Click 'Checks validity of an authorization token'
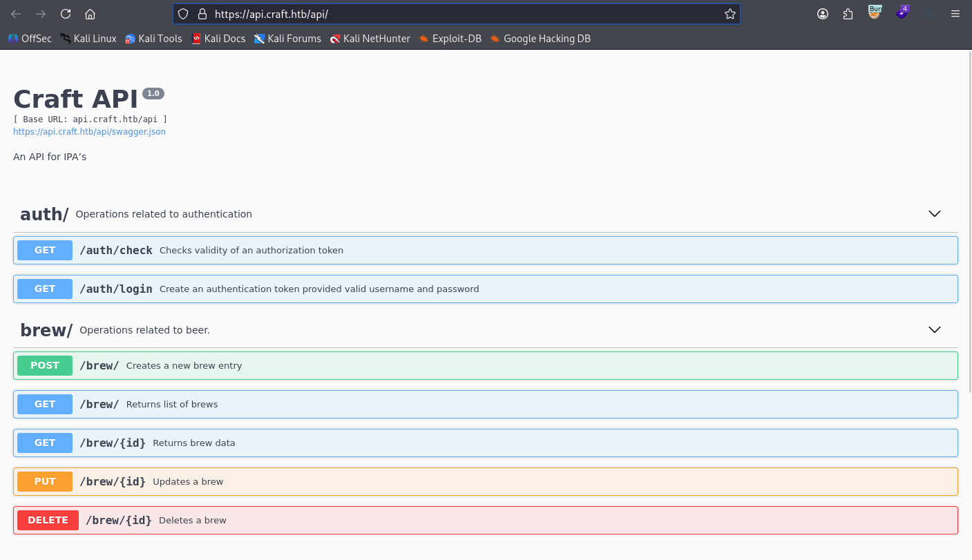The height and width of the screenshot is (560, 972). 251,250
